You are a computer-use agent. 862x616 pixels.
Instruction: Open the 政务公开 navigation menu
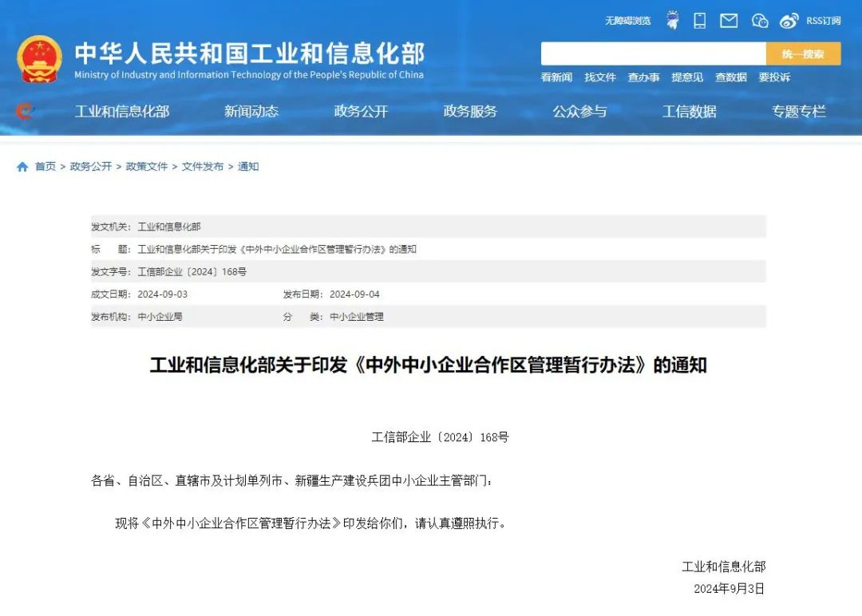pos(361,112)
